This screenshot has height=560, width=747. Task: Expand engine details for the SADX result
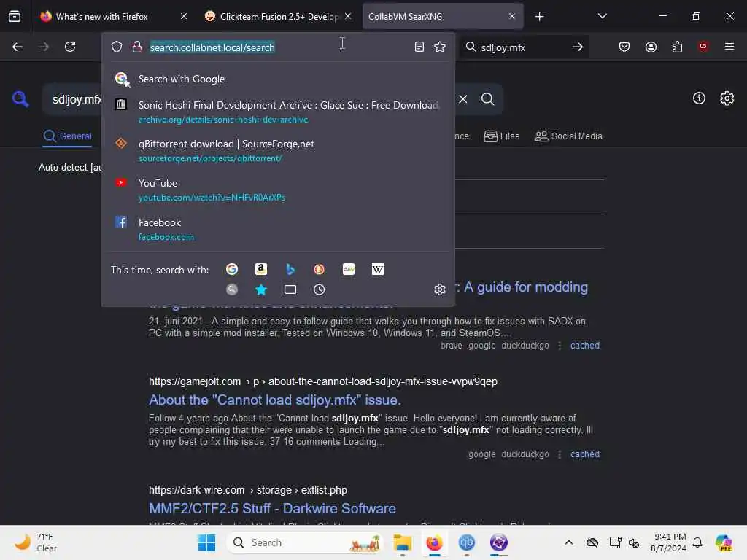(560, 346)
